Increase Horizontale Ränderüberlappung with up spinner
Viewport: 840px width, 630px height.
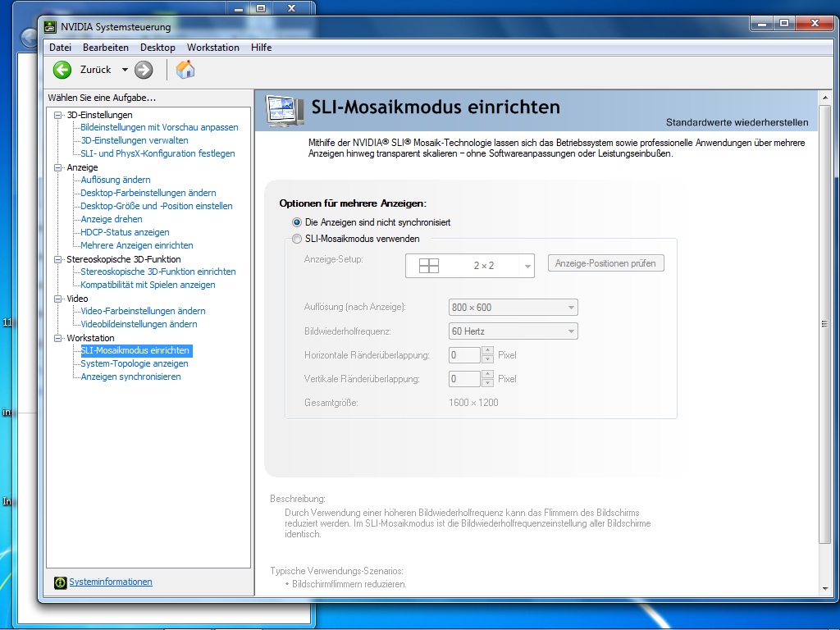pyautogui.click(x=487, y=351)
